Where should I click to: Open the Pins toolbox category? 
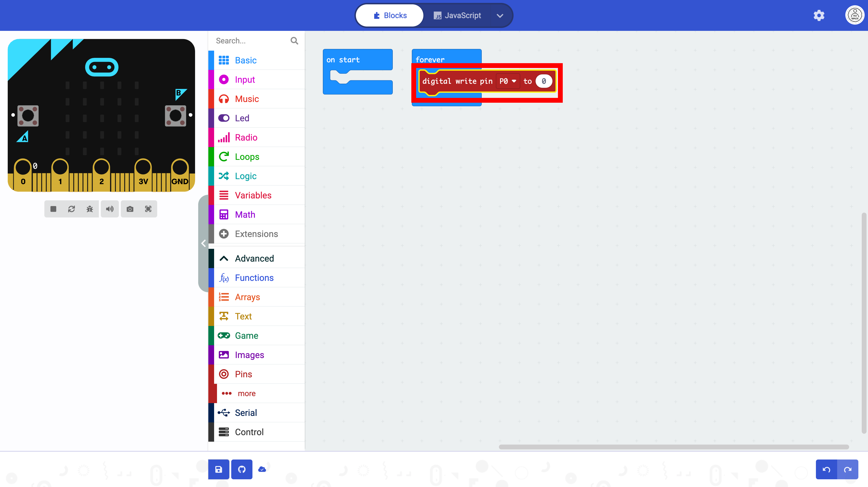[x=243, y=374]
